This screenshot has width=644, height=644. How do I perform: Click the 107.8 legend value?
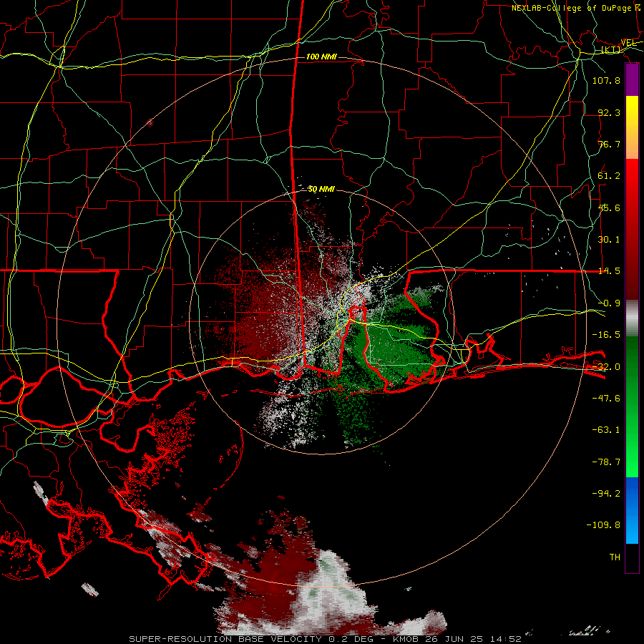(x=606, y=80)
